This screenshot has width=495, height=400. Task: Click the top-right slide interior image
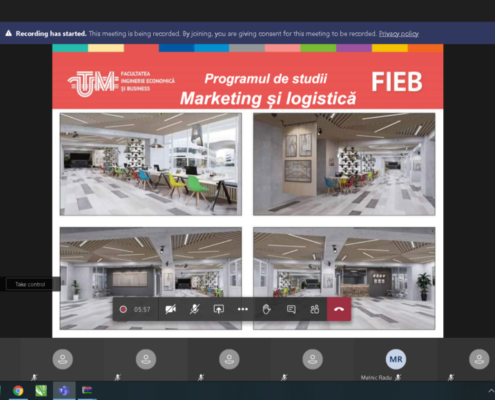coord(344,164)
